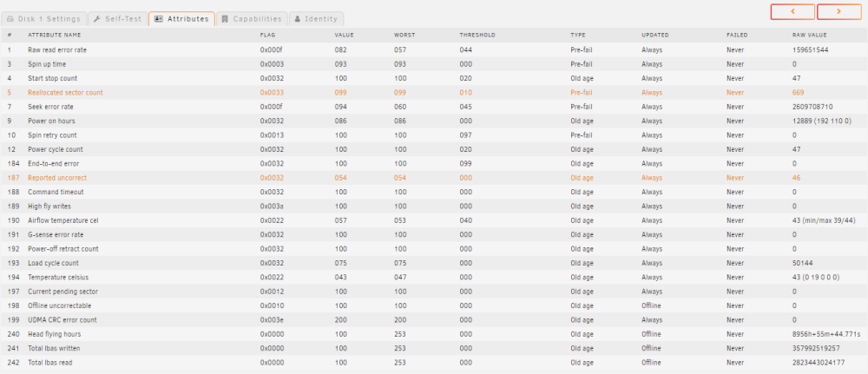Viewport: 868px width, 374px height.
Task: Click flag 0x003e in UDMA CRC row
Action: (x=272, y=320)
